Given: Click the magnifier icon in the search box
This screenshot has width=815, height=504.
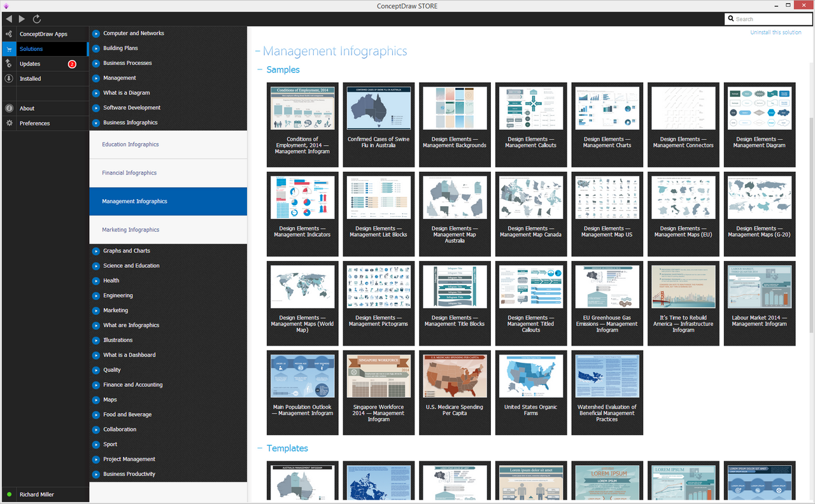Looking at the screenshot, I should click(x=731, y=19).
